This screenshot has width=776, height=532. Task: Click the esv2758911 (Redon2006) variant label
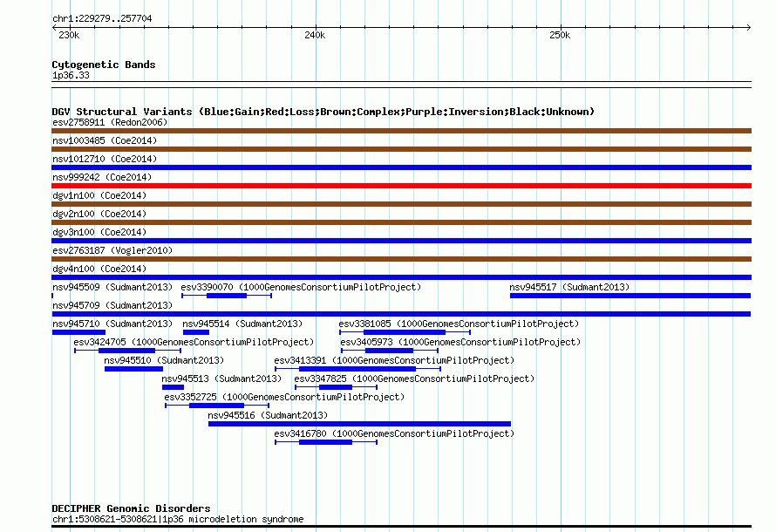point(110,122)
